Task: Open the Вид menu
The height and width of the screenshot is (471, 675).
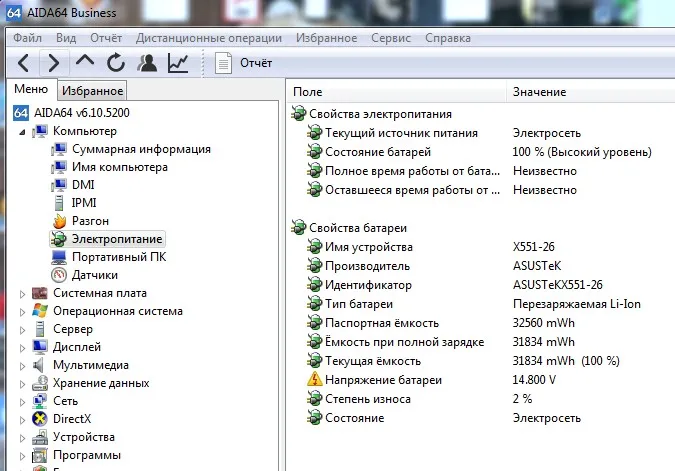Action: 66,38
